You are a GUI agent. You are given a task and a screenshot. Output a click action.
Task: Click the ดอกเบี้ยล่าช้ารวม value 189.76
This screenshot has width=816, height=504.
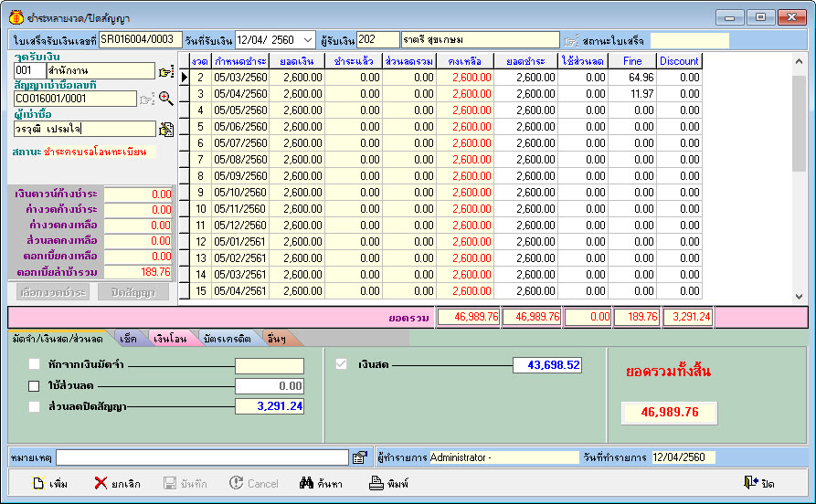pos(137,272)
